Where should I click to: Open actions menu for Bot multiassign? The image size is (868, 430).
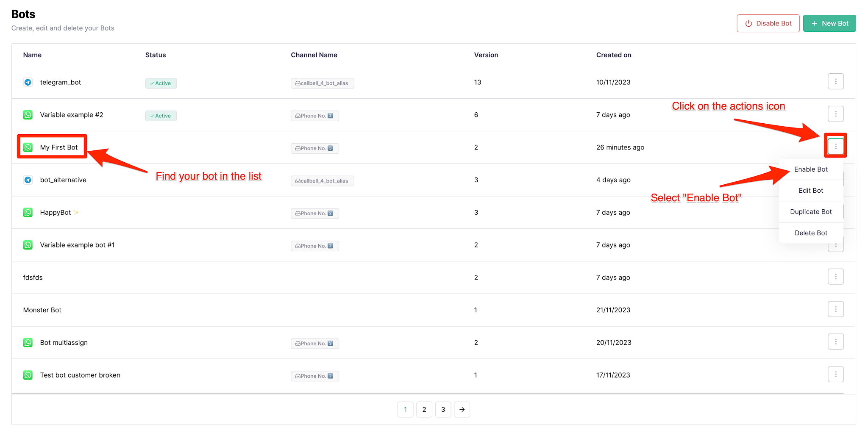coord(835,342)
